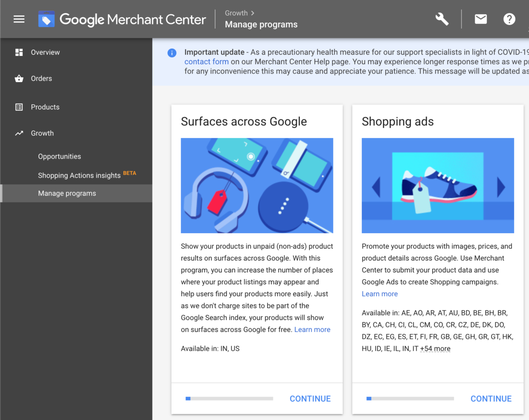The image size is (529, 420).
Task: Select Manage programs in the sidebar
Action: 67,193
